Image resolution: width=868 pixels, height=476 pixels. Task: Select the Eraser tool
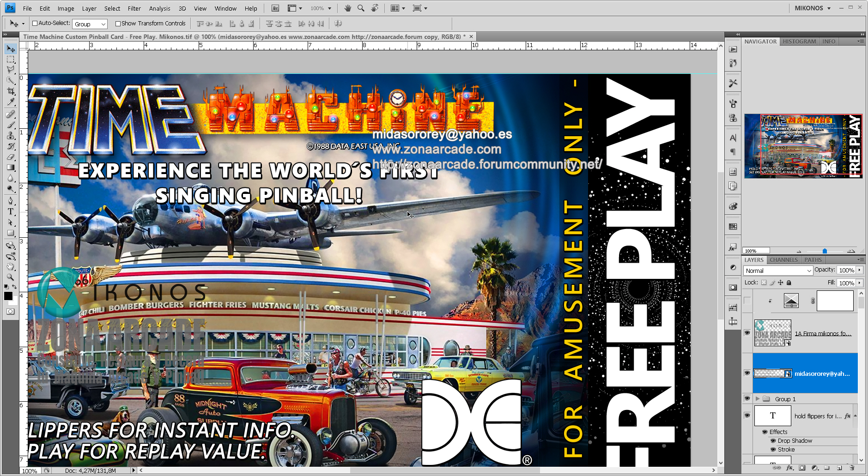click(11, 157)
